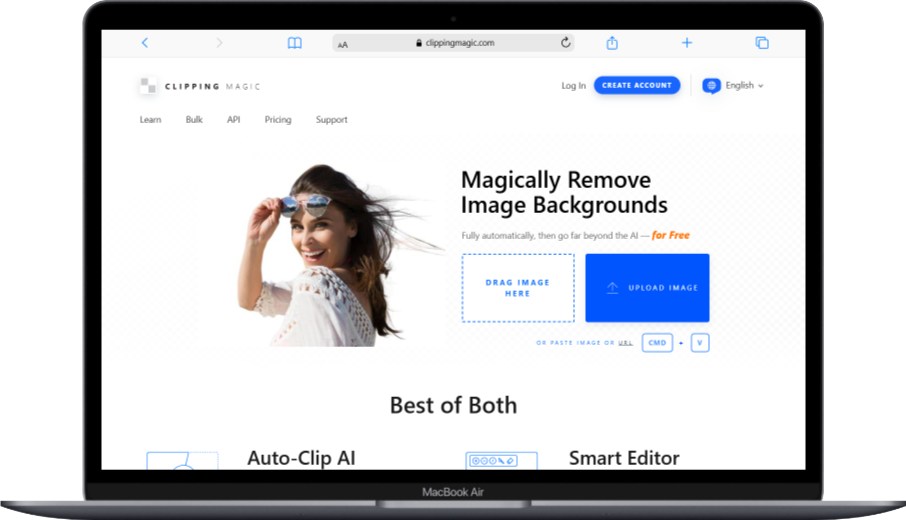Click the Clipping Magic logo
906x520 pixels.
point(200,86)
